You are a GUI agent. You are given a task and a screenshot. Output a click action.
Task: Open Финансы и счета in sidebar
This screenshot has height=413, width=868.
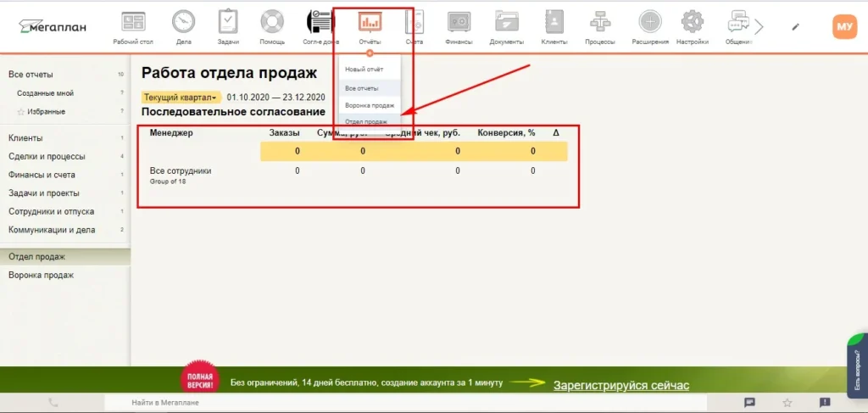42,175
